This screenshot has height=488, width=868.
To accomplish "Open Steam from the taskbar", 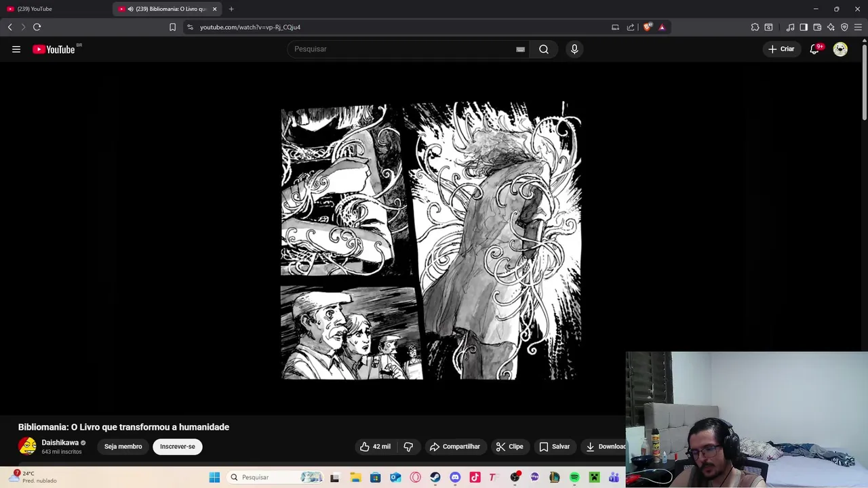I will [x=435, y=477].
